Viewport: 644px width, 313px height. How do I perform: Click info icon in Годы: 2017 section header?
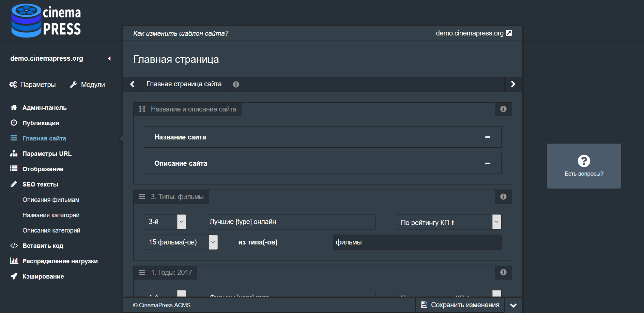[503, 272]
